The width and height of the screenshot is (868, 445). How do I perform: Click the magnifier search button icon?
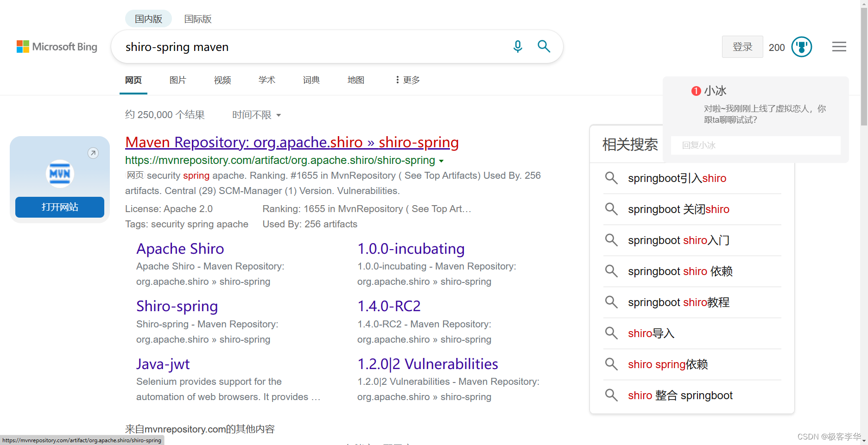(544, 46)
